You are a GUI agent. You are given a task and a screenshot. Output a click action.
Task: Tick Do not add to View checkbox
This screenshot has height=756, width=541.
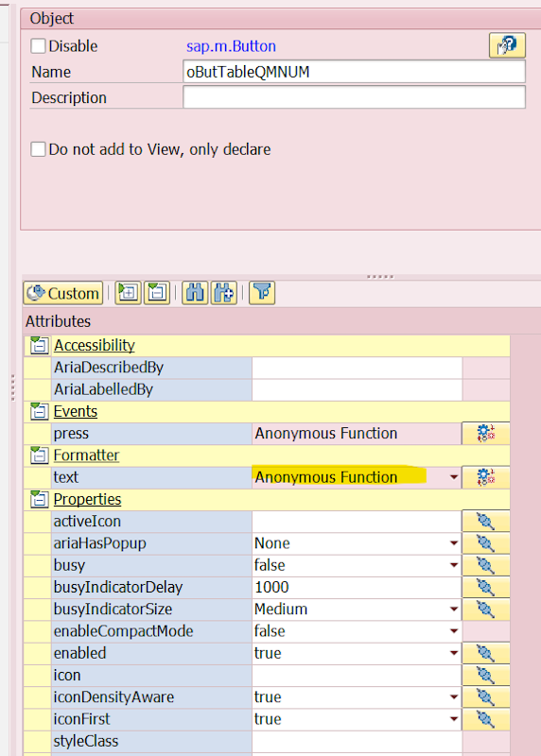click(x=38, y=149)
